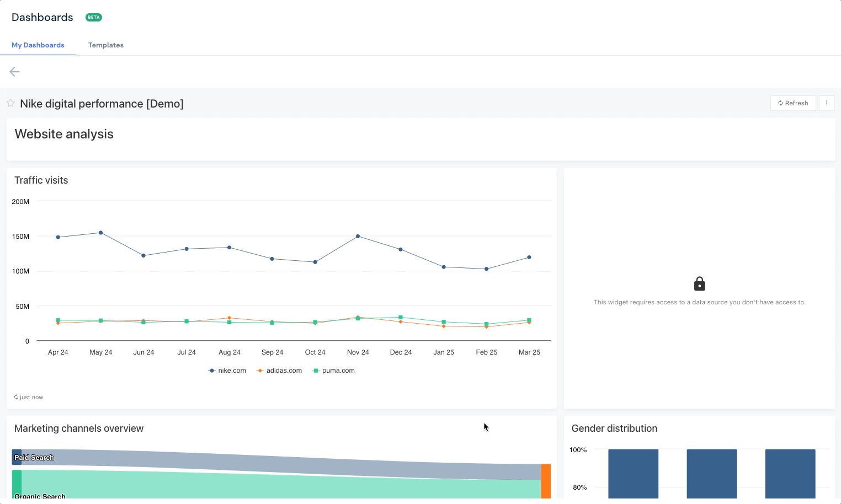Click the Website analysis section heading
841x504 pixels.
pos(64,134)
